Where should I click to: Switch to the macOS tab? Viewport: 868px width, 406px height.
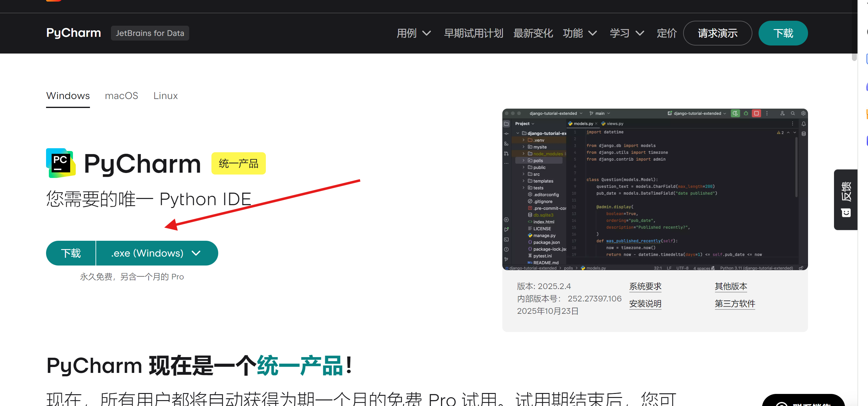[x=121, y=96]
